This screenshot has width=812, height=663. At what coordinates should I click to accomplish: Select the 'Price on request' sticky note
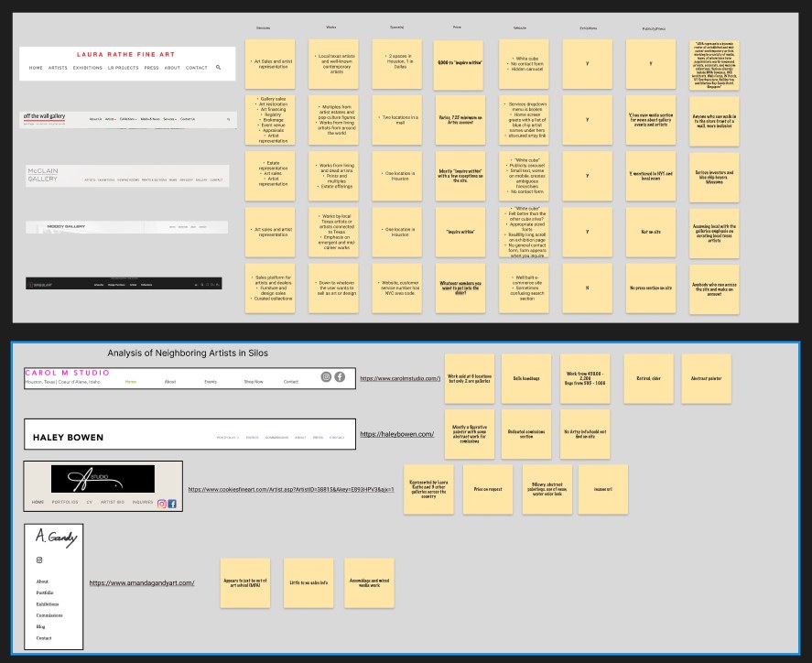pyautogui.click(x=488, y=490)
